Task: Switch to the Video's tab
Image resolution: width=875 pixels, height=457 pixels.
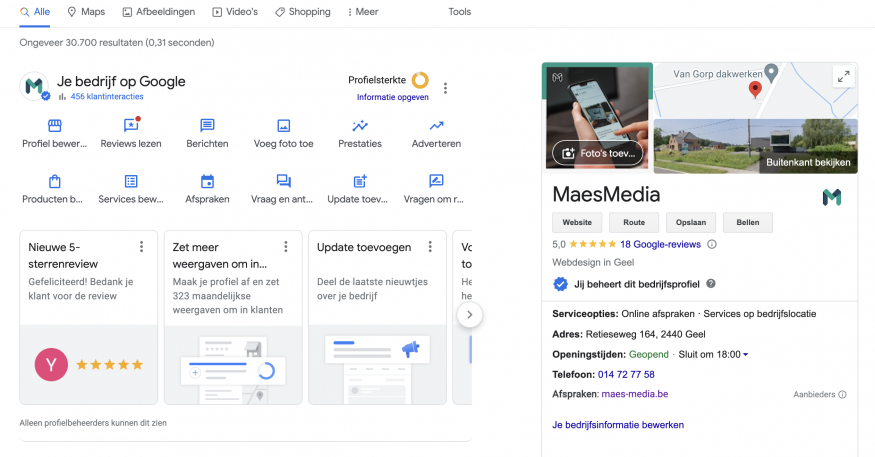Action: coord(235,12)
